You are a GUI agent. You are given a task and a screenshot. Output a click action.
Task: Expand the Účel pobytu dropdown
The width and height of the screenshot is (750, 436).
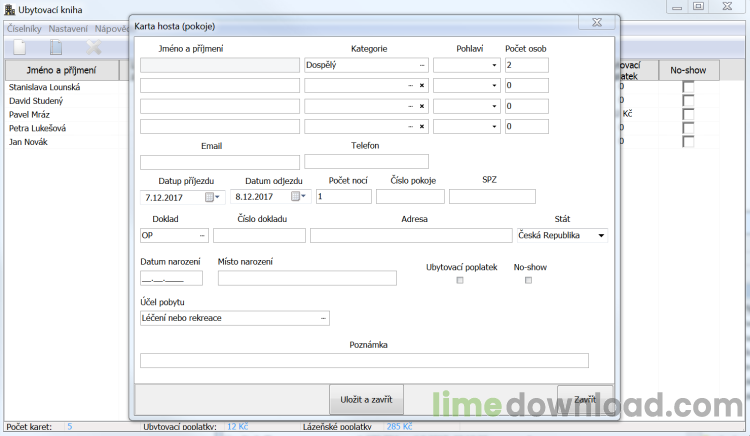(323, 318)
